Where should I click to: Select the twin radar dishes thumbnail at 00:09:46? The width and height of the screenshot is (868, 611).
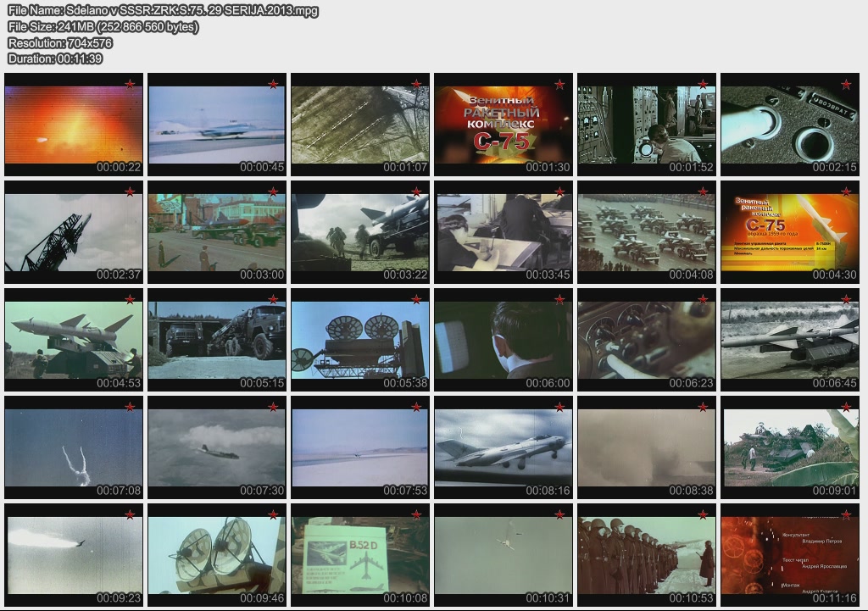[x=217, y=554]
